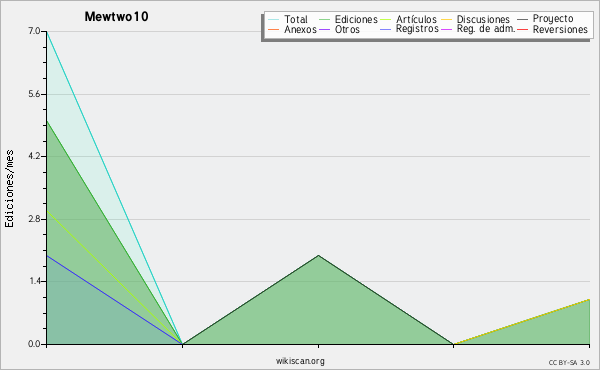The image size is (600, 370).
Task: Click the Ediciones legend label
Action: (x=356, y=20)
